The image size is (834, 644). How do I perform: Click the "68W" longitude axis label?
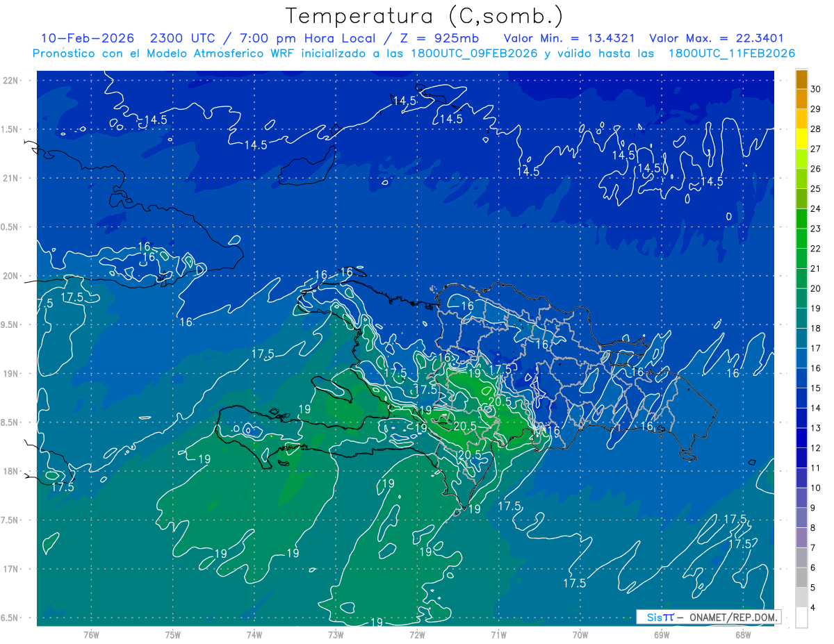742,634
